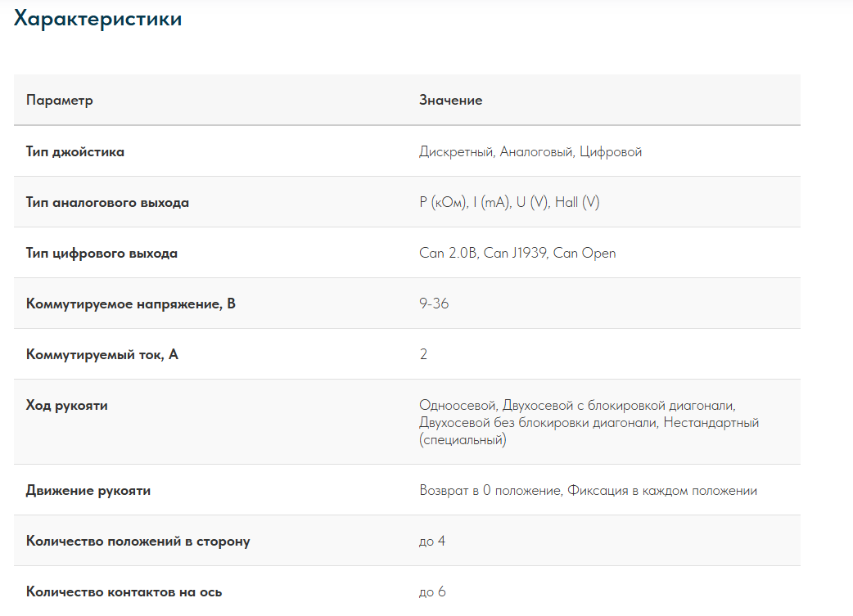Click the Значение column header
This screenshot has width=853, height=616.
(450, 100)
